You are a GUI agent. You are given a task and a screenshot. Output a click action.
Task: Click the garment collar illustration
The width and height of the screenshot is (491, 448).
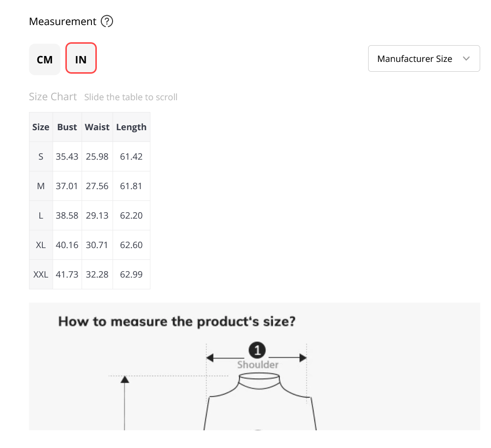pyautogui.click(x=260, y=381)
